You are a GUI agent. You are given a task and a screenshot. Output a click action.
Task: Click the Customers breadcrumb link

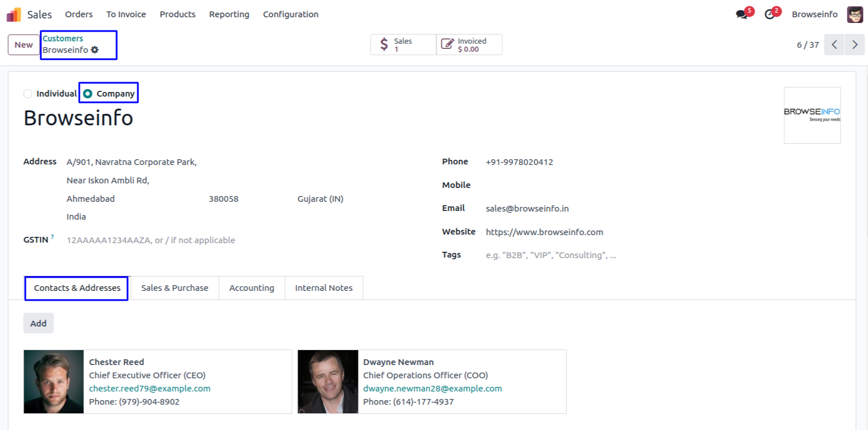click(63, 39)
